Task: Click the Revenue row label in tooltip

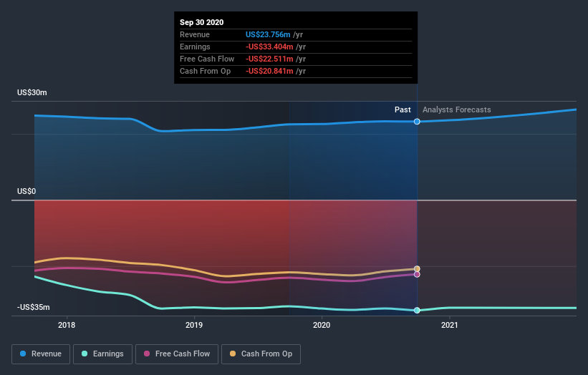Action: (x=195, y=34)
